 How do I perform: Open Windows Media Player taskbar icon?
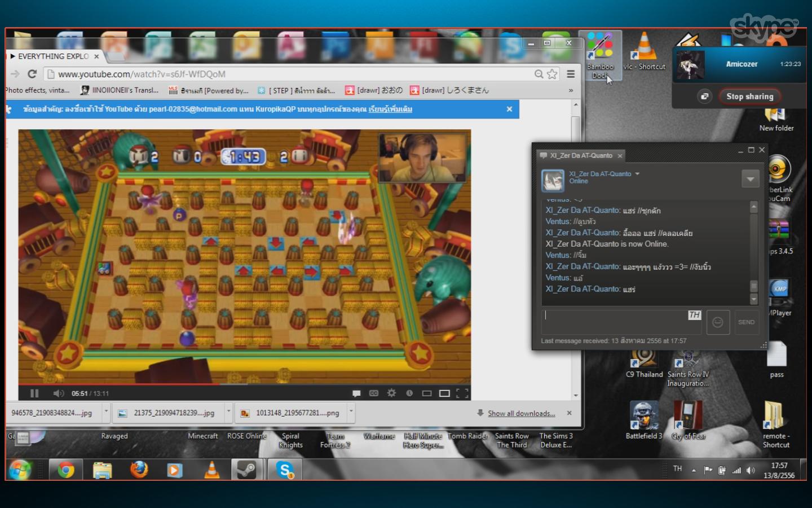tap(175, 470)
